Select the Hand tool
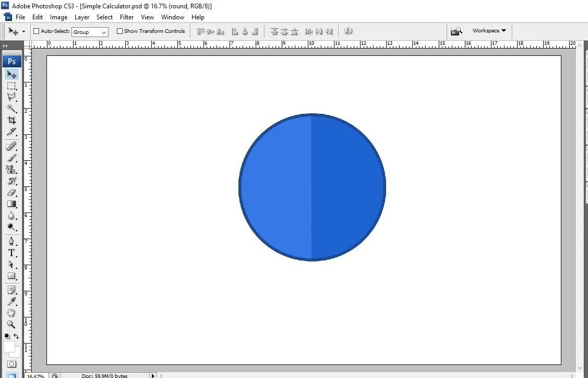Viewport: 588px width, 378px height. pos(11,313)
